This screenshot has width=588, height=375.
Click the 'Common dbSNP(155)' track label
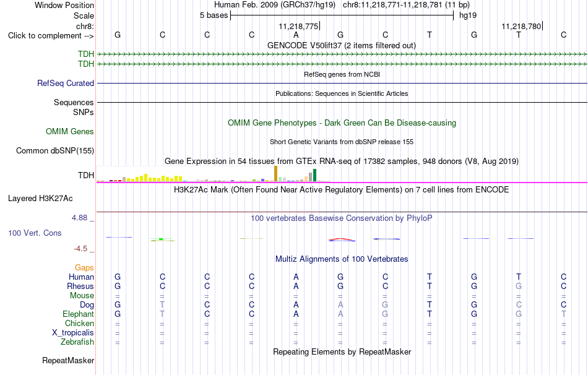click(x=55, y=151)
